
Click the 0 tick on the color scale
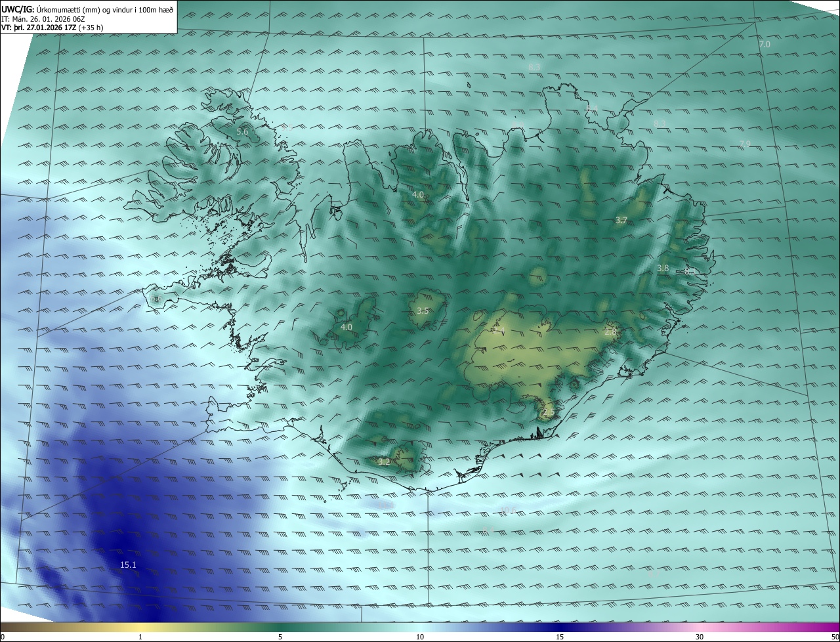point(3,637)
